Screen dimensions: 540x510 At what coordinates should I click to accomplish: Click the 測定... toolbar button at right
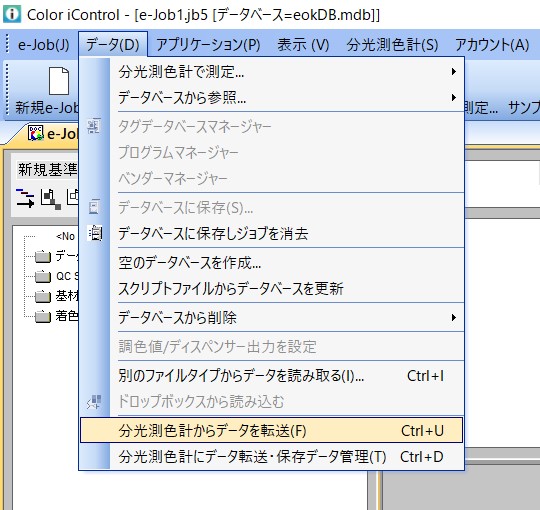[x=481, y=108]
